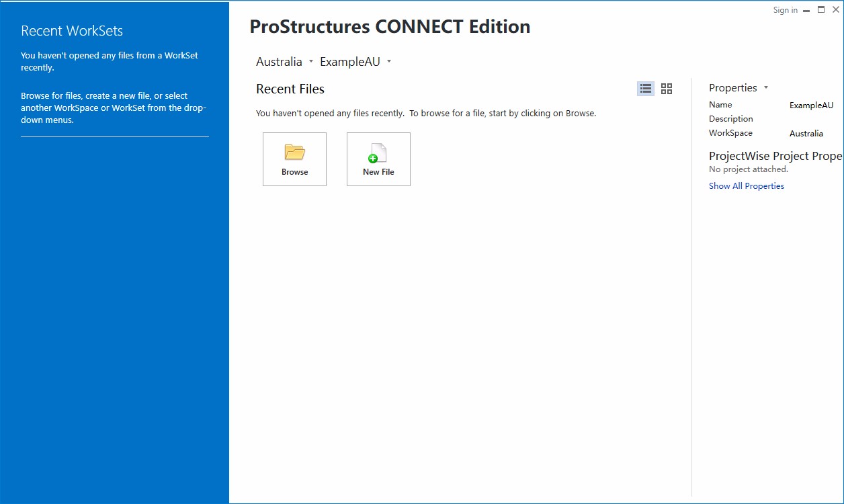The height and width of the screenshot is (504, 844).
Task: Click the New File document icon
Action: pos(378,153)
